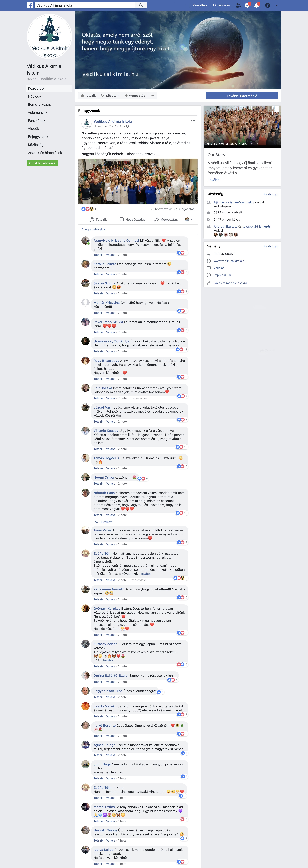The width and height of the screenshot is (308, 868).
Task: Open the notifications bell icon
Action: [256, 5]
